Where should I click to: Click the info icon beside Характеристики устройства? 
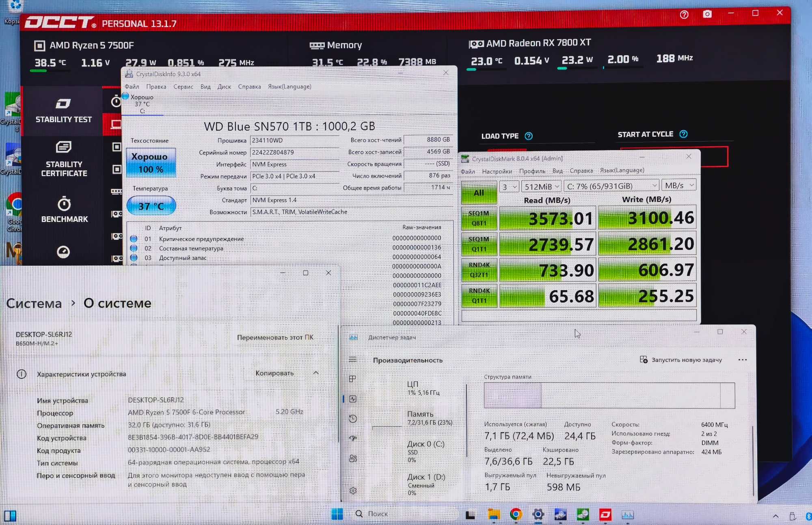pos(22,374)
